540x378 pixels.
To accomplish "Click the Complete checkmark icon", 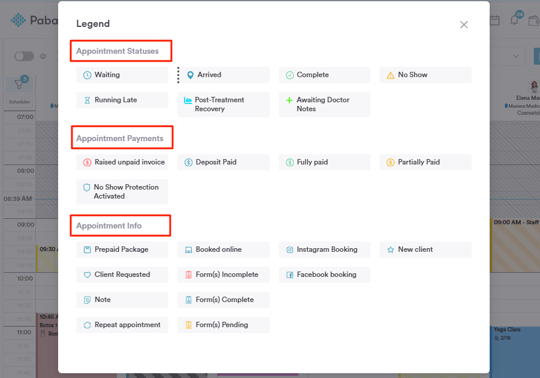I will (290, 75).
